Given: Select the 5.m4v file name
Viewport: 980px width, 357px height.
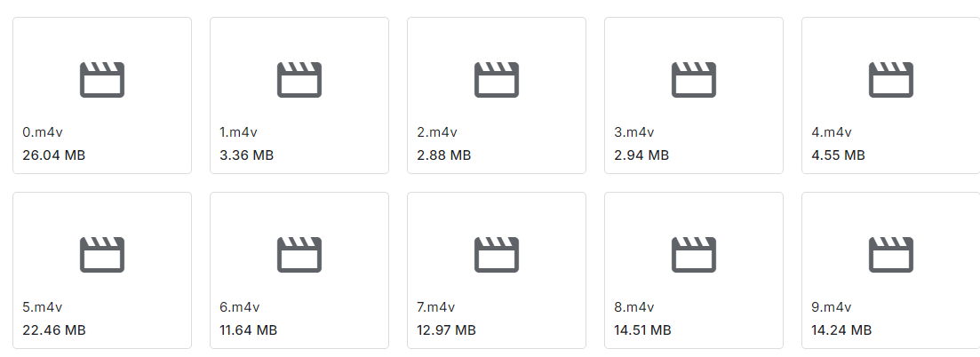Looking at the screenshot, I should coord(43,307).
